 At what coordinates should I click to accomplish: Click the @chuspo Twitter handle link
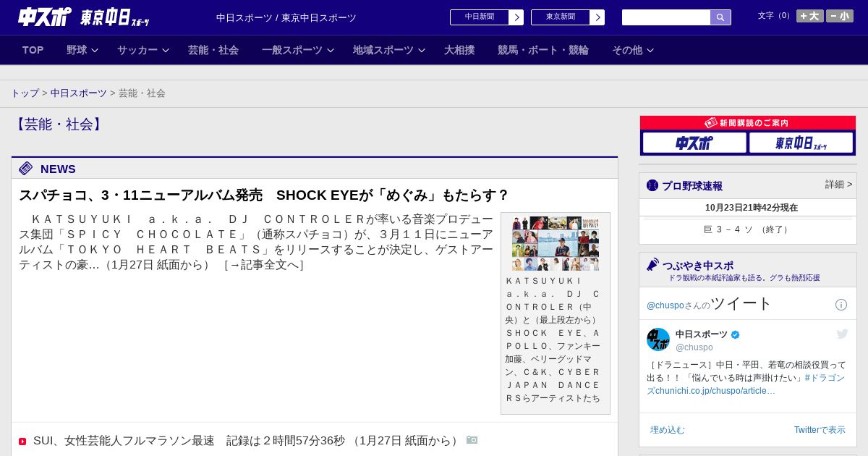pyautogui.click(x=665, y=305)
